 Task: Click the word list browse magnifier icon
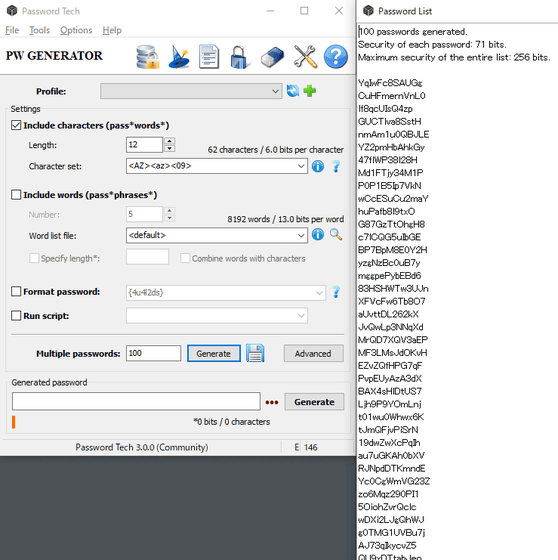336,235
